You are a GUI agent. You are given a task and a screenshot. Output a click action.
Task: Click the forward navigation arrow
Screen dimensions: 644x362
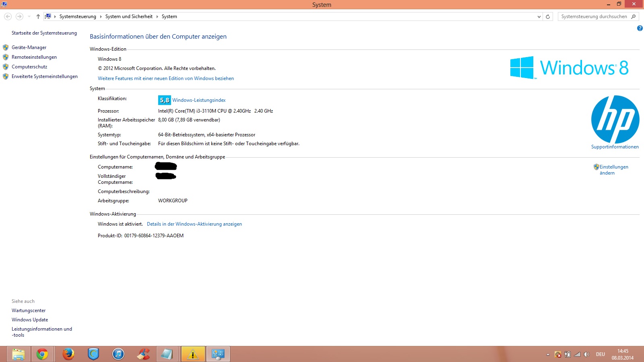click(x=19, y=16)
